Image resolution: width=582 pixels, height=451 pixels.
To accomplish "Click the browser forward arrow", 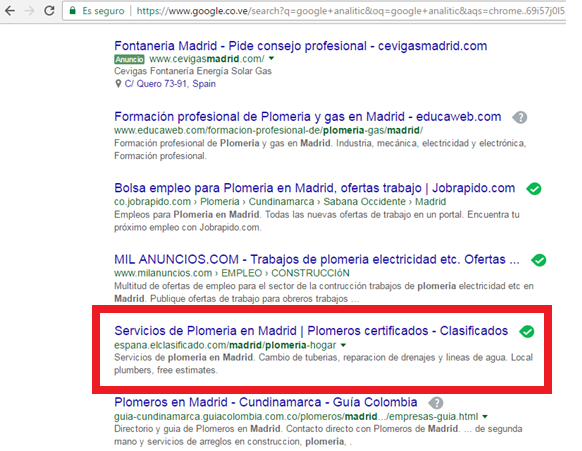I will [29, 10].
